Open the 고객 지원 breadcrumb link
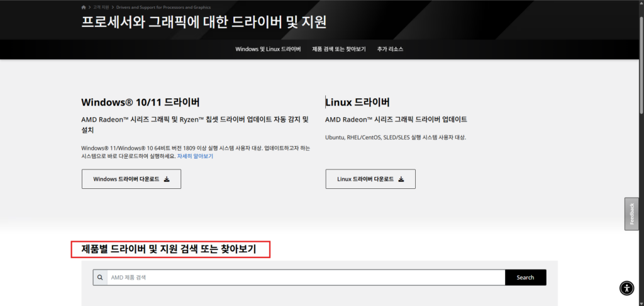The height and width of the screenshot is (306, 644). (x=101, y=8)
